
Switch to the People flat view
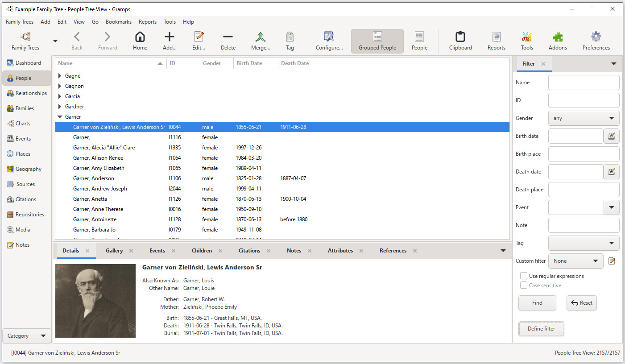[x=419, y=41]
